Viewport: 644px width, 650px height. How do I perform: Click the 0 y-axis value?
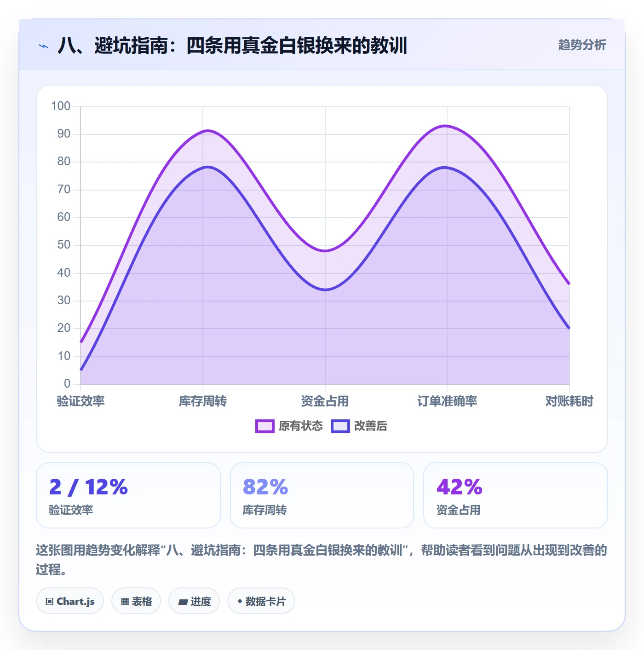[x=67, y=383]
